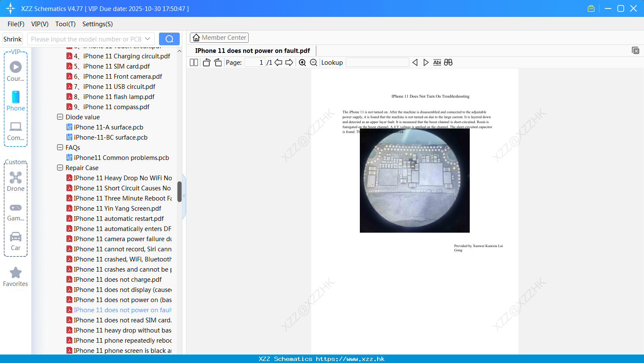Select the Computer category icon
The height and width of the screenshot is (363, 644).
(x=16, y=131)
